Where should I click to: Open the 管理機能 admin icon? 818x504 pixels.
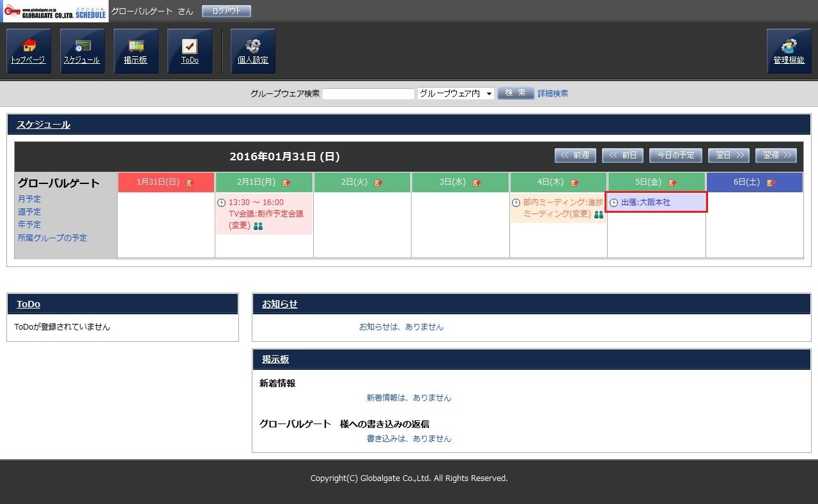pos(789,51)
